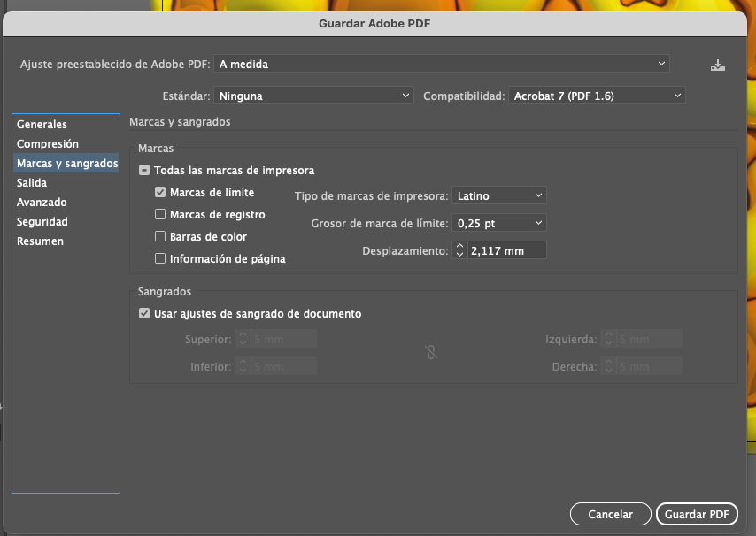Screen dimensions: 756x536
Task: Check Información de página option
Action: [160, 259]
